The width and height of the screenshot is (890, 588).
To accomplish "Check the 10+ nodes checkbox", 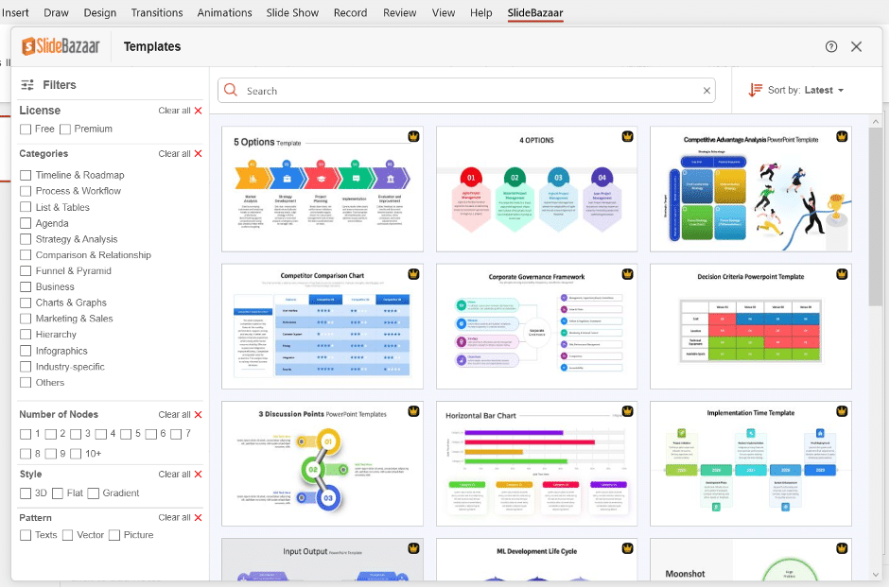I will pos(76,454).
